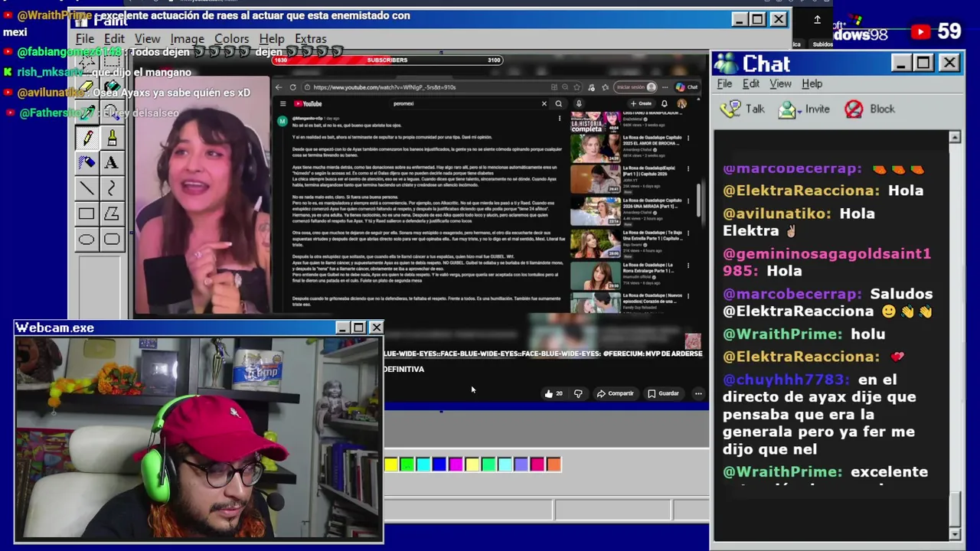Select the Polygon shape tool

(112, 214)
